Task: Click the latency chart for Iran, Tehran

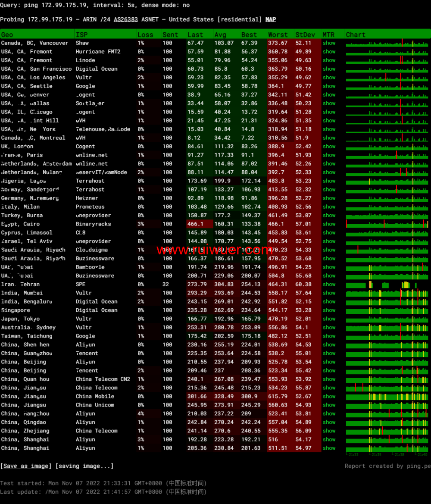Action: pyautogui.click(x=387, y=285)
